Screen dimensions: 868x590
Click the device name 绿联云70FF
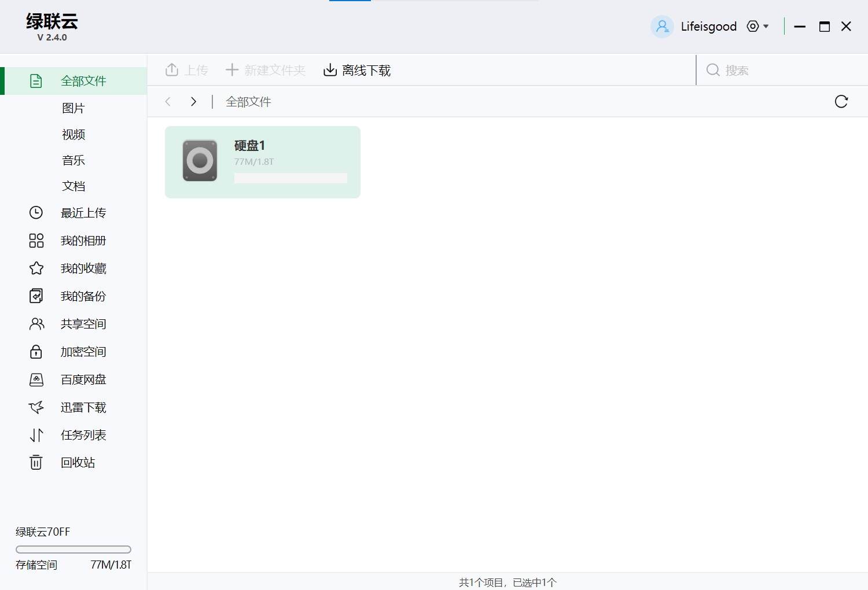(43, 532)
